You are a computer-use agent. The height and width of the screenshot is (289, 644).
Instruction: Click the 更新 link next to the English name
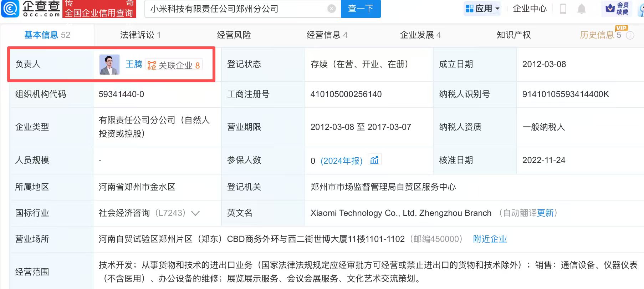545,213
